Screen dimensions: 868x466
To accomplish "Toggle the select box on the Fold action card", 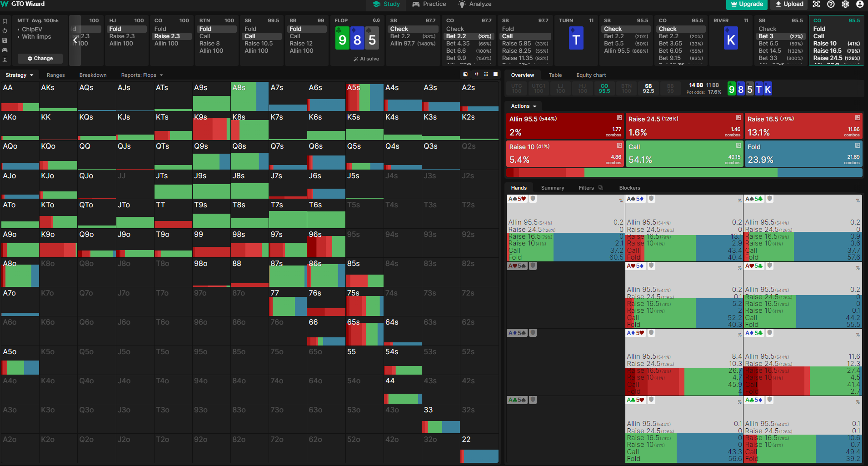I will click(x=858, y=145).
